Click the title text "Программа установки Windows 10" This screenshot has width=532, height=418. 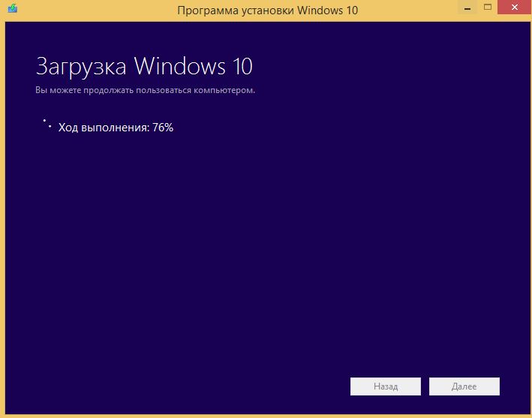pos(267,11)
